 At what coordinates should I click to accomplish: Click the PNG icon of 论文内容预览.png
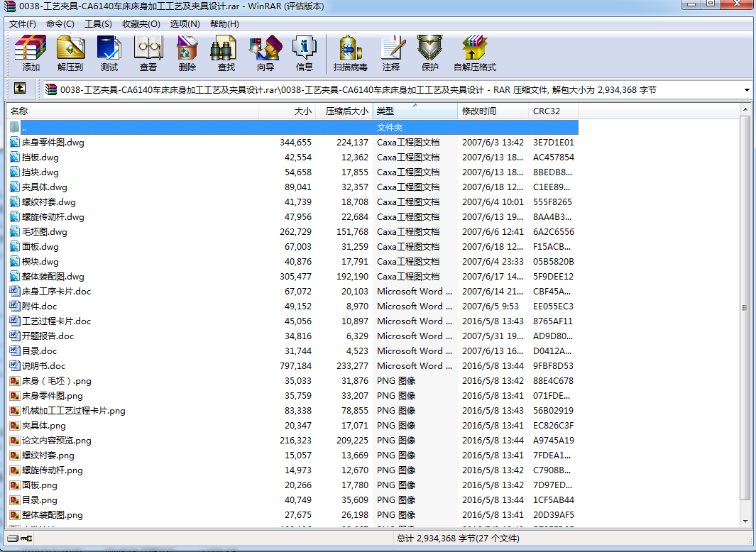pyautogui.click(x=15, y=440)
